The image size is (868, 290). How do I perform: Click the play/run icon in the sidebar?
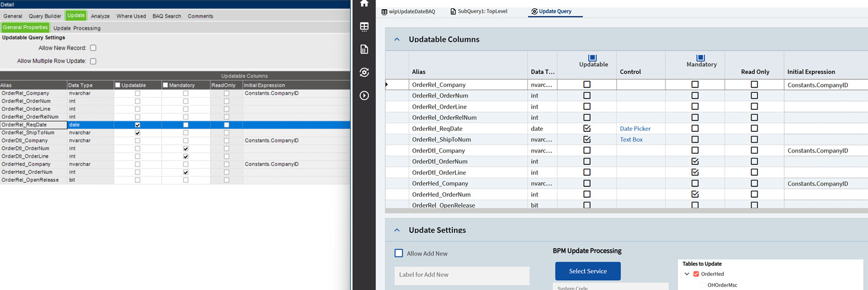click(364, 96)
